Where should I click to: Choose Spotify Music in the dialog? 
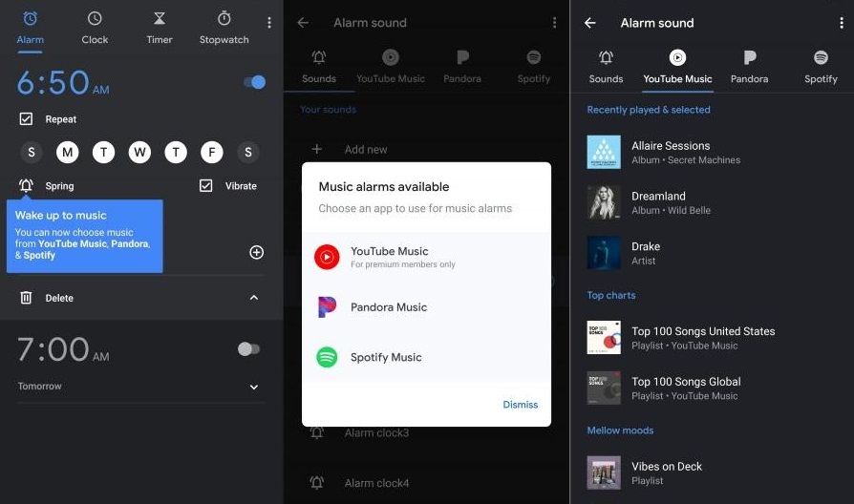point(426,357)
